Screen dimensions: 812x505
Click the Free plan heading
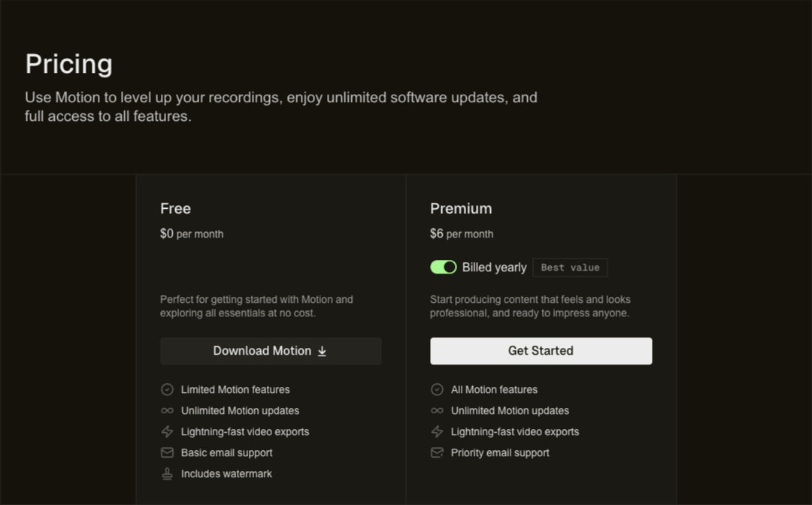click(175, 208)
